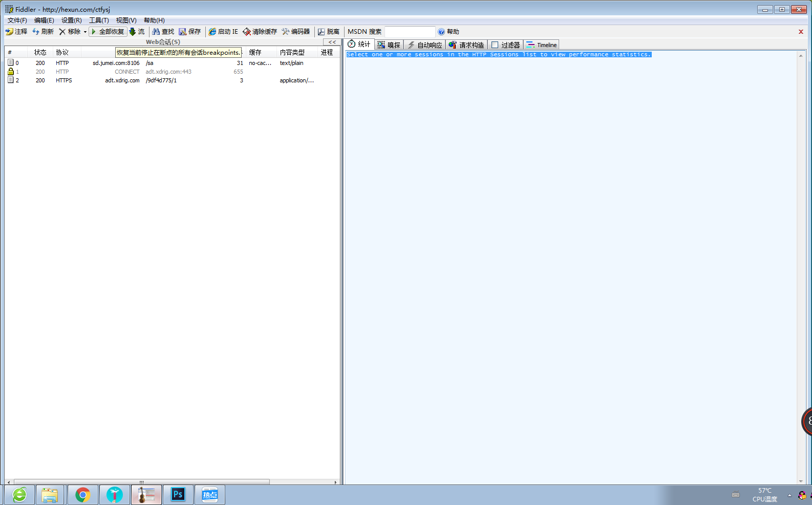Image resolution: width=812 pixels, height=505 pixels.
Task: Click the lock icon of session 1
Action: tap(10, 71)
